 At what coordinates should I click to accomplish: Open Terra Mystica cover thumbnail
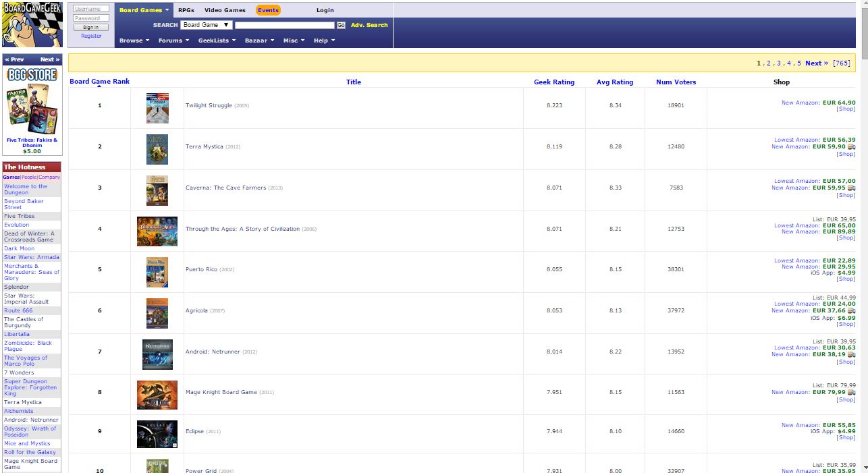tap(157, 149)
